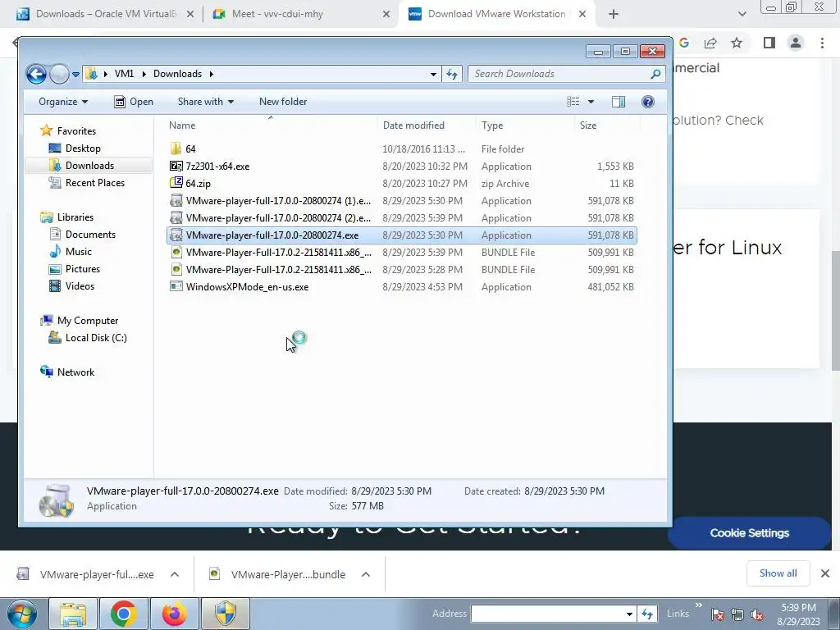Open the Chrome three-dot menu

(822, 43)
